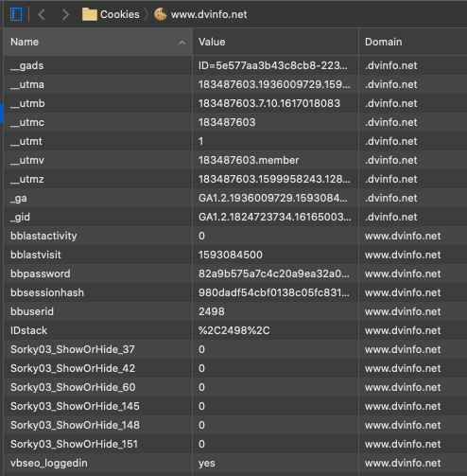
Task: Select the bblastactivity cookie name
Action: pos(43,236)
